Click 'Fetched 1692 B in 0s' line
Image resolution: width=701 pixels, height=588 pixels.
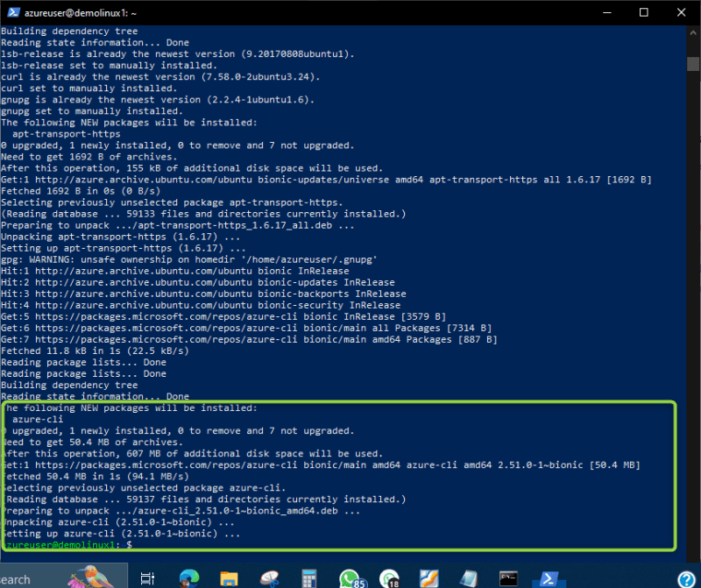[81, 191]
